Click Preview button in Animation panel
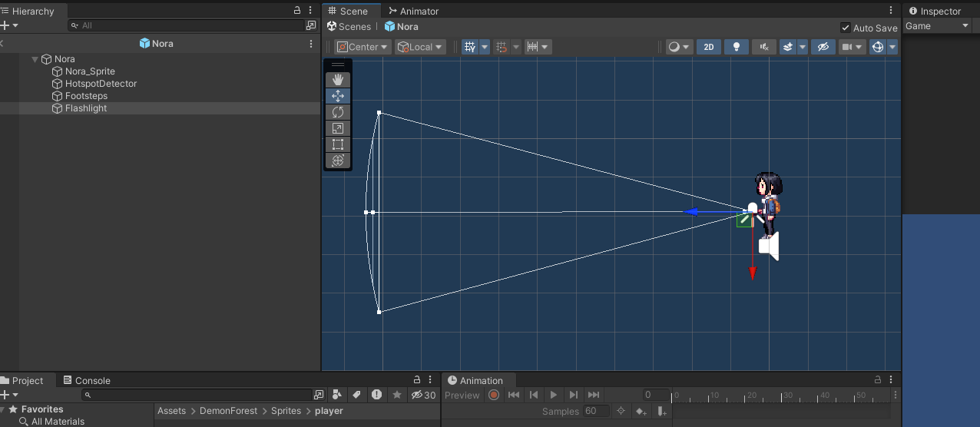This screenshot has height=427, width=980. tap(462, 395)
